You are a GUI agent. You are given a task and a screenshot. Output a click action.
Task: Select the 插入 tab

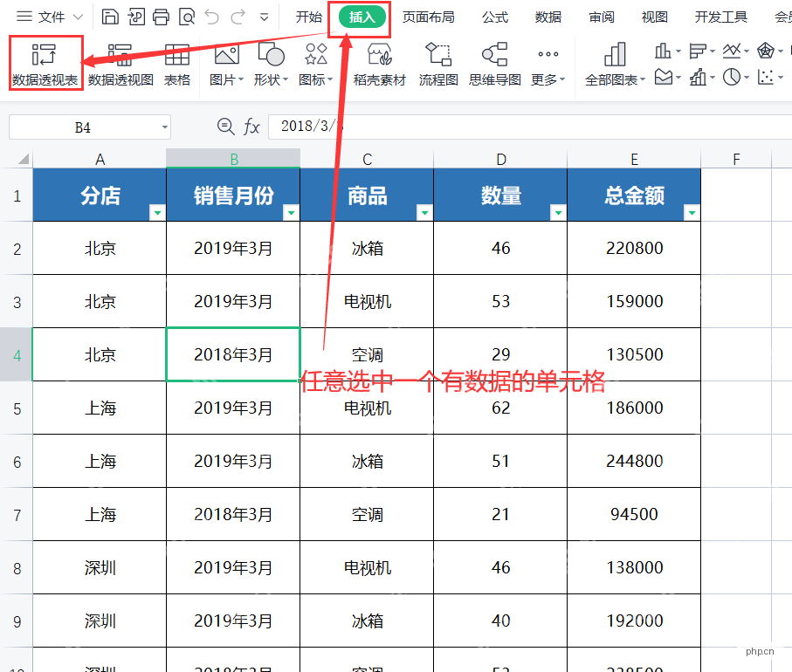pos(362,17)
